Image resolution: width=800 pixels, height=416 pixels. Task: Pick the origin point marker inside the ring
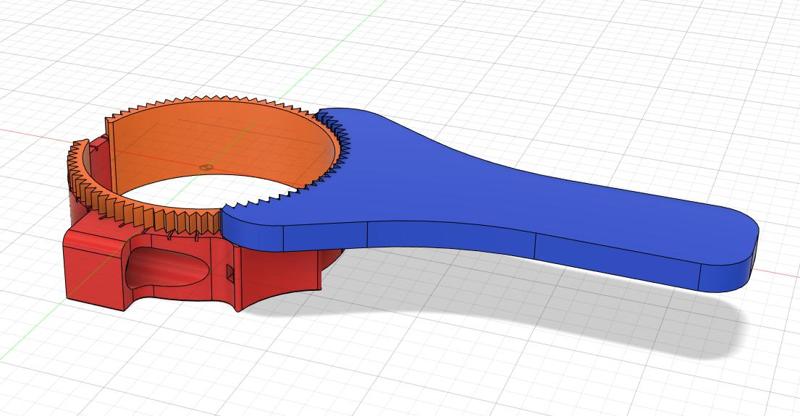(x=205, y=167)
